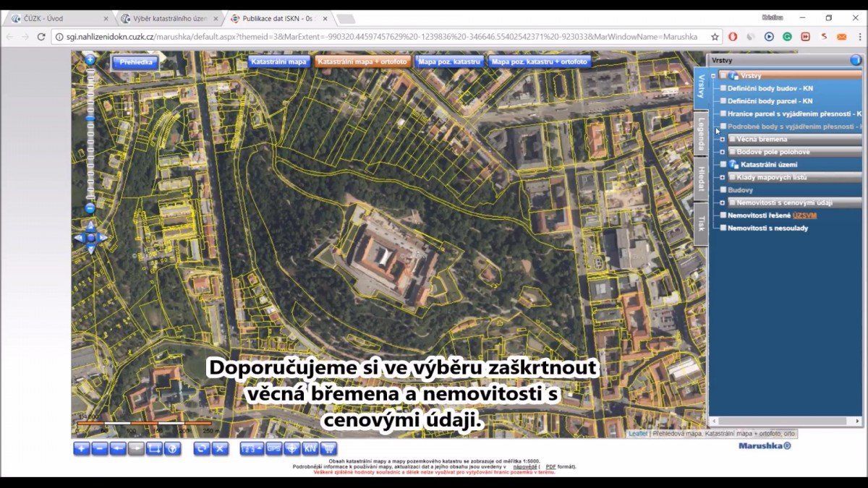
Task: Go to next map view arrow
Action: (136, 448)
